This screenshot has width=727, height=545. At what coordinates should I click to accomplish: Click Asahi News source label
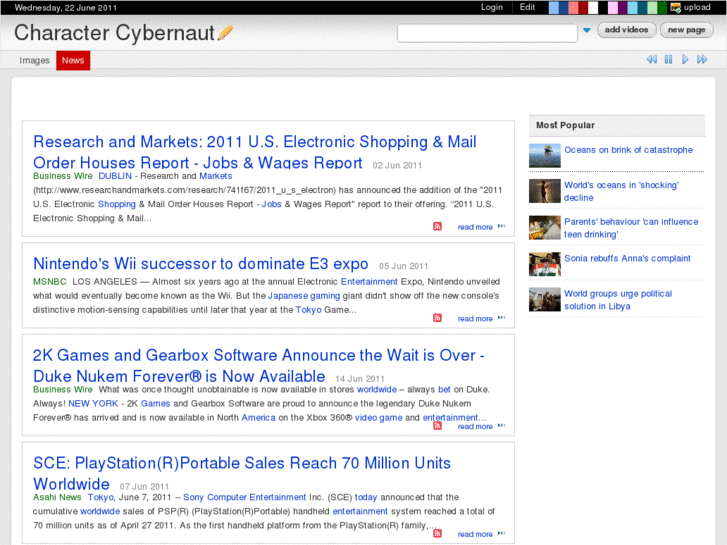[x=57, y=497]
